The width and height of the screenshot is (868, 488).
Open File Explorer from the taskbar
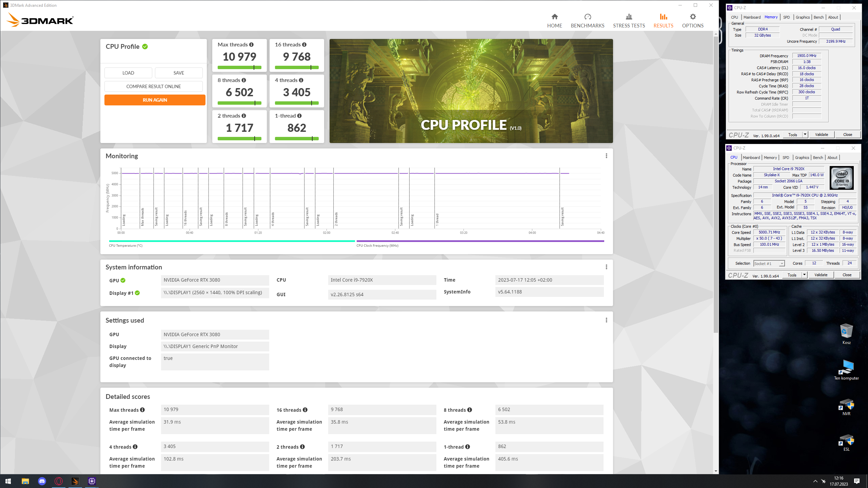[x=25, y=481]
